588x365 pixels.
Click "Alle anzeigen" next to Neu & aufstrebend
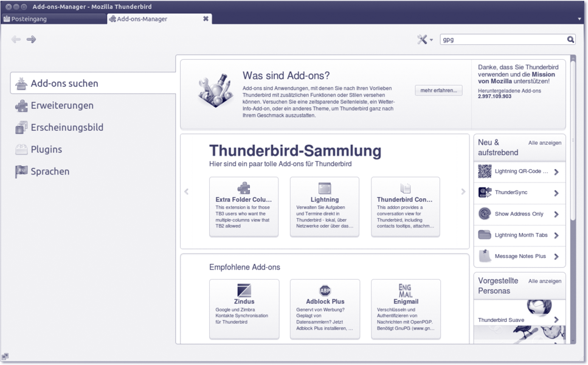point(544,142)
